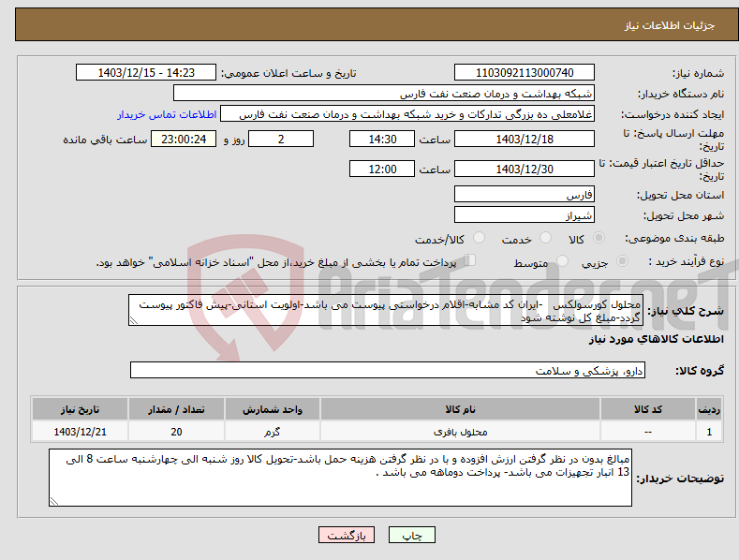Viewport: 739px width, 560px height.
Task: Click the announcement date field 1403/12/15 - 14:23
Action: (146, 73)
